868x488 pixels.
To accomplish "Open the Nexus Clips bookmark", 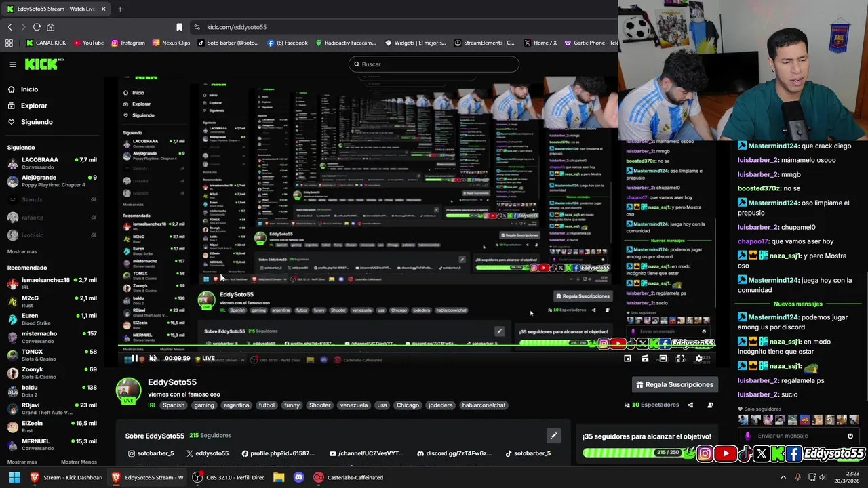I will pos(171,43).
